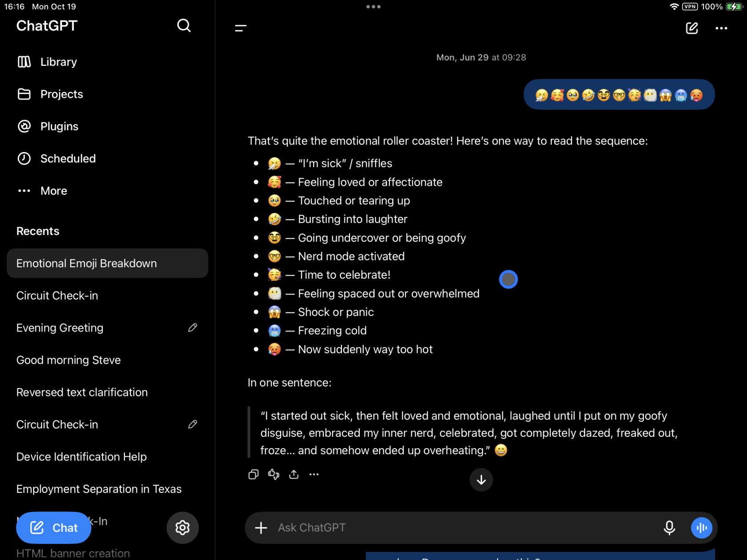
Task: Share the assistant response
Action: click(294, 474)
